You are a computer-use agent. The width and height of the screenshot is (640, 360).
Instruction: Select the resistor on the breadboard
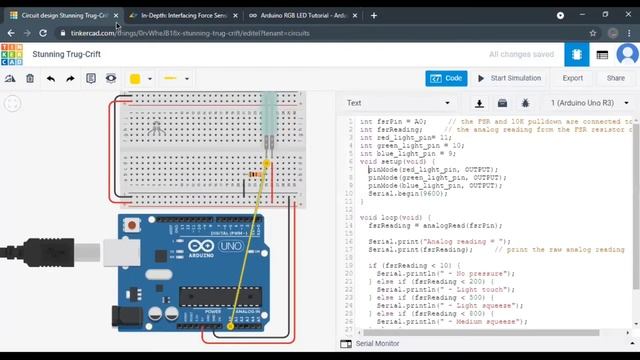(255, 174)
